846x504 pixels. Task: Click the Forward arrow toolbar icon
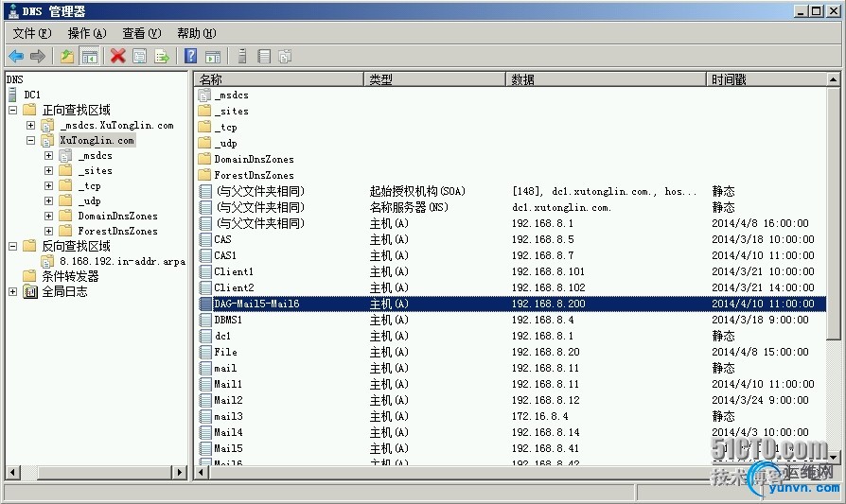point(38,56)
